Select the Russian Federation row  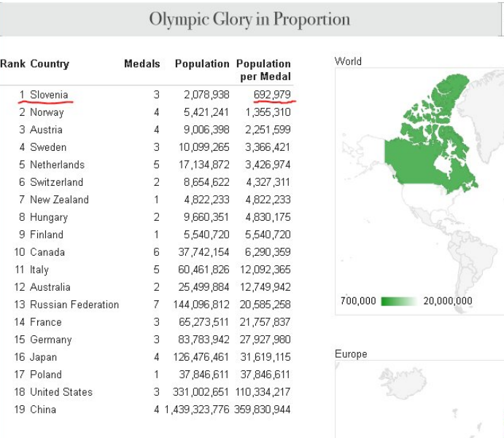(74, 305)
